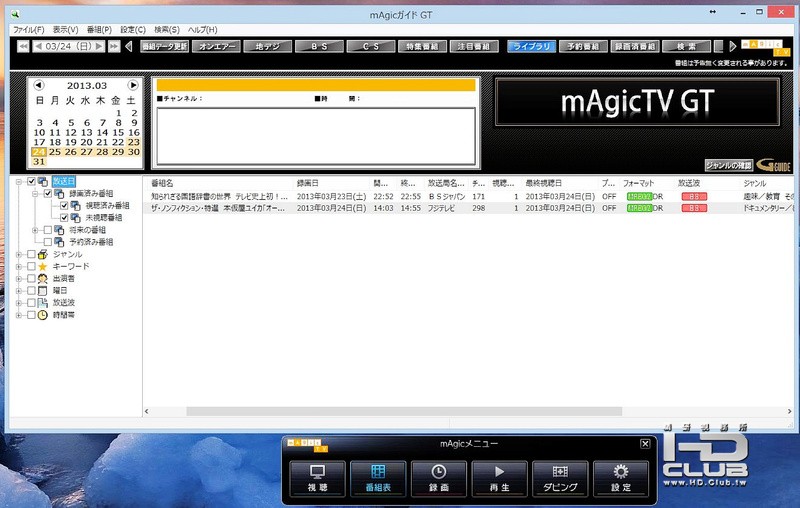Click the G-GUIDE logo

click(773, 165)
